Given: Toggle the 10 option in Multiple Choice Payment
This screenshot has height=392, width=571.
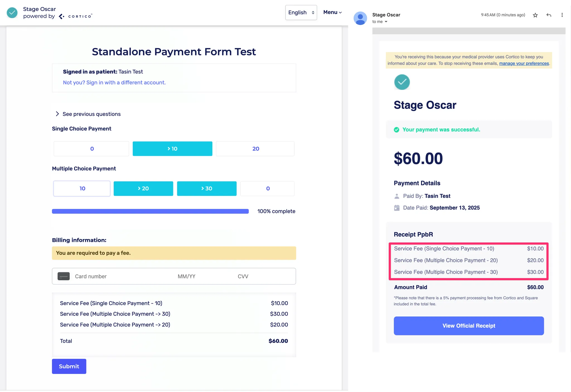Looking at the screenshot, I should [82, 189].
